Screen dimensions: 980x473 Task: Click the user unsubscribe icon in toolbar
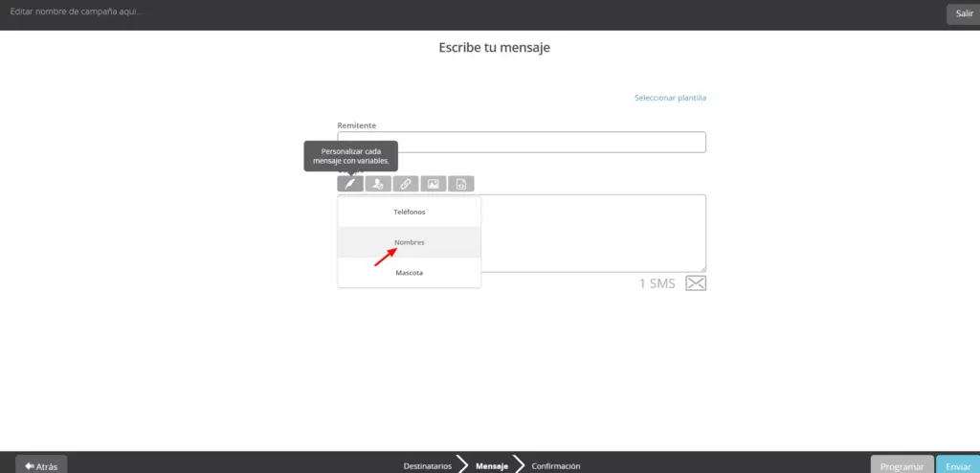378,184
